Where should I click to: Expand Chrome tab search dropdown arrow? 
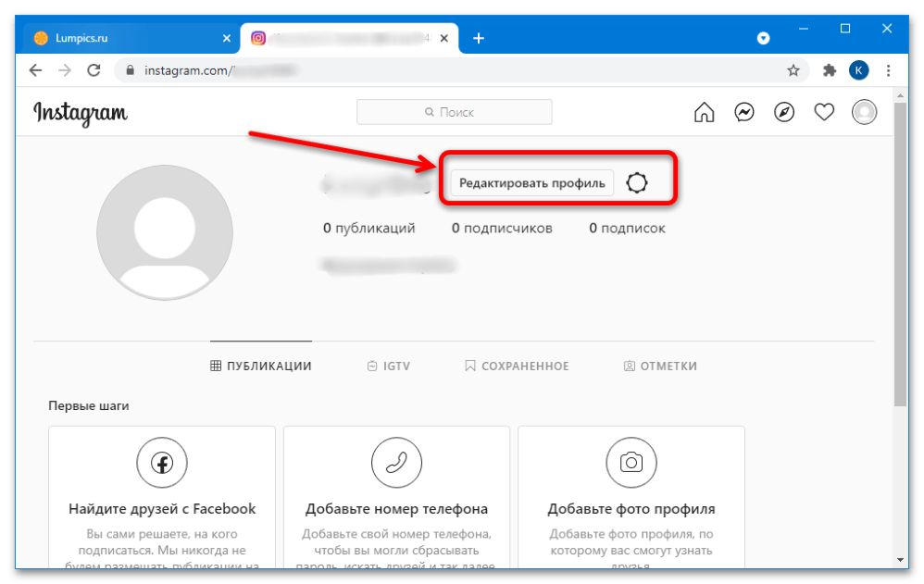coord(764,38)
